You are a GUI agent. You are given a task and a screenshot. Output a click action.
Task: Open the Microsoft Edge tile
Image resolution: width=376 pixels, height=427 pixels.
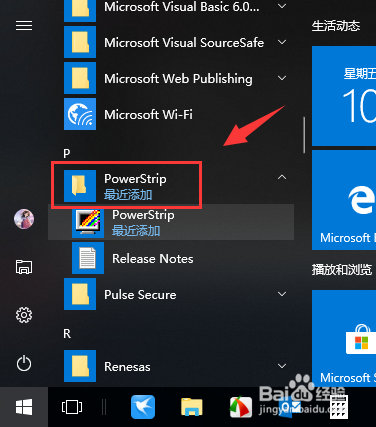(344, 200)
